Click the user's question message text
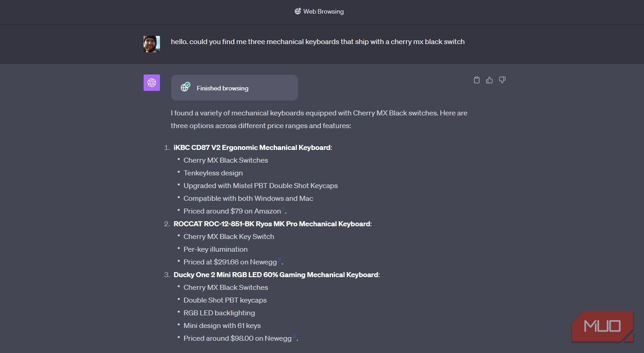The height and width of the screenshot is (353, 644). point(317,41)
